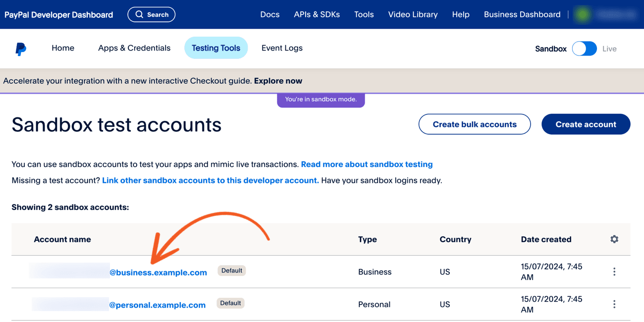Open the Docs menu
The image size is (644, 322).
pos(270,14)
